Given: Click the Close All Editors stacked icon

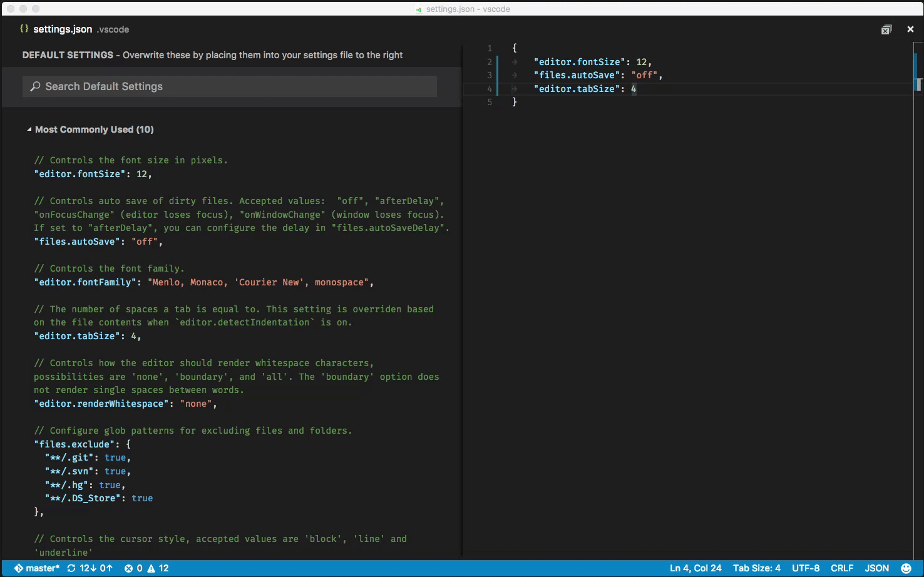Looking at the screenshot, I should (x=886, y=29).
